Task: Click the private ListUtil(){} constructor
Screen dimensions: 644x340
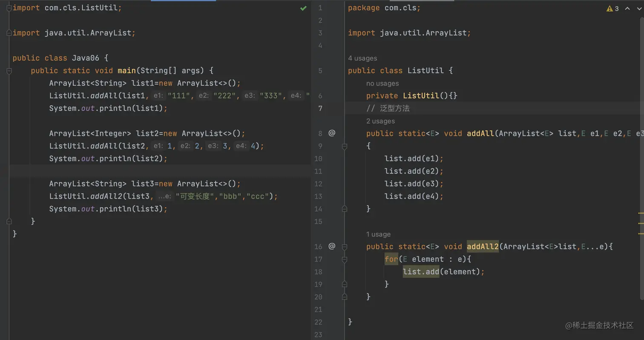Action: point(412,96)
